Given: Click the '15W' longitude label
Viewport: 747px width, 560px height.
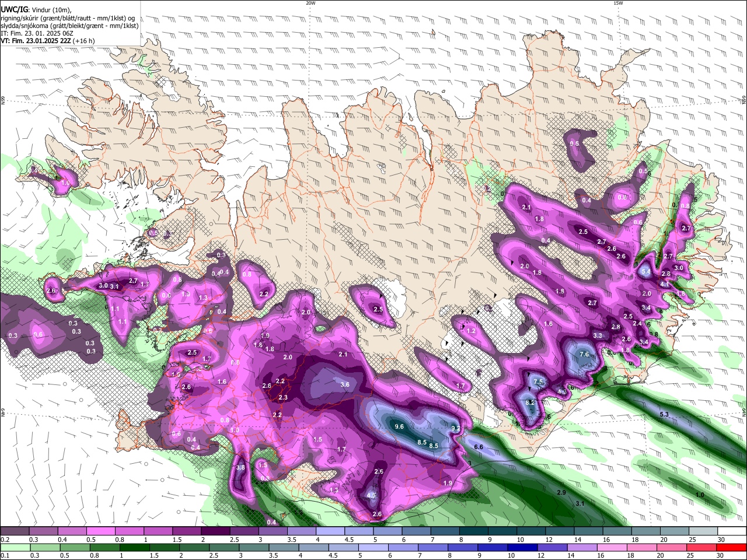Looking at the screenshot, I should (618, 3).
